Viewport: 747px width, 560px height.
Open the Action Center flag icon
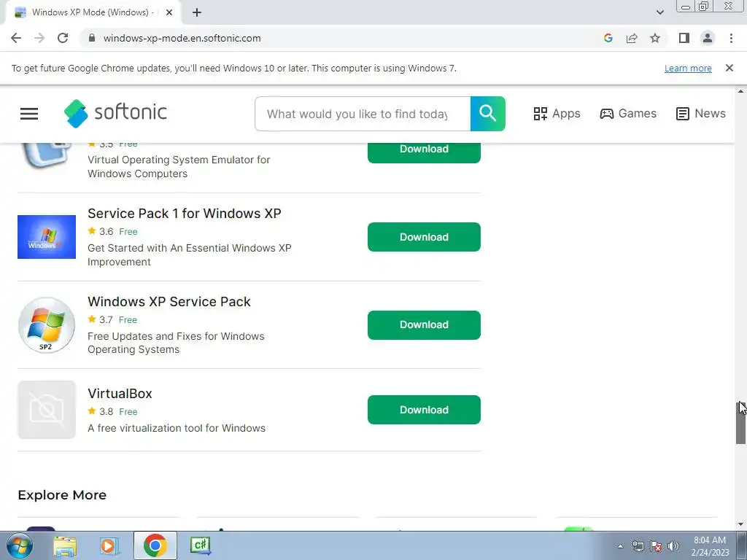[x=656, y=546]
